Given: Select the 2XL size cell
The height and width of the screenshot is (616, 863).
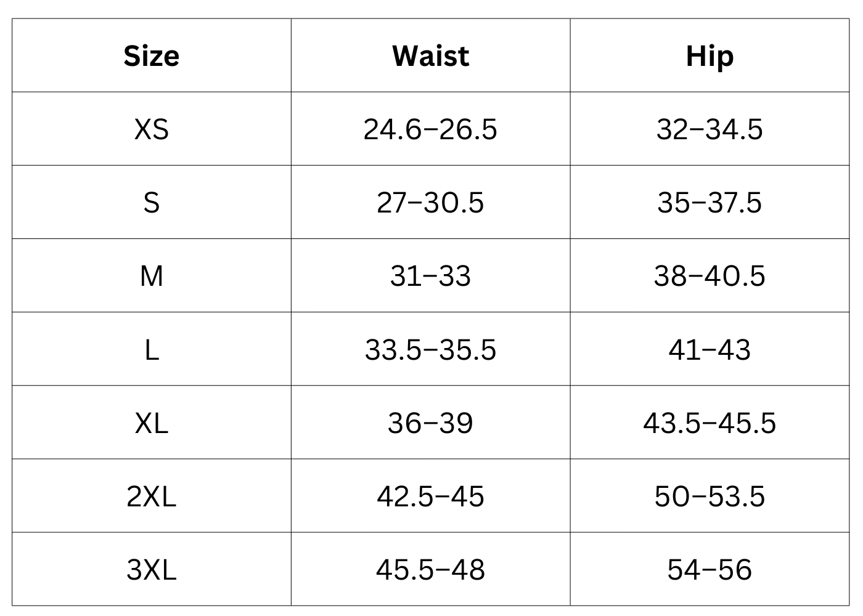Looking at the screenshot, I should (152, 496).
